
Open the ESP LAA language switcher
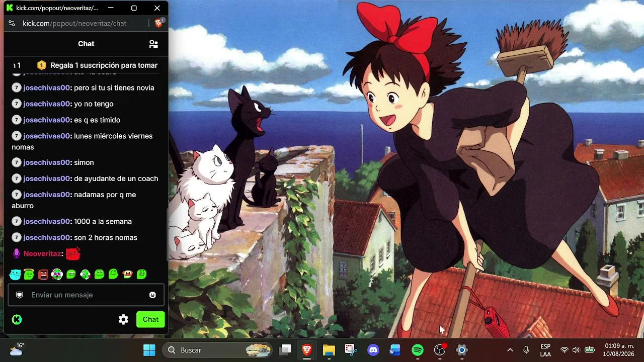(x=545, y=350)
